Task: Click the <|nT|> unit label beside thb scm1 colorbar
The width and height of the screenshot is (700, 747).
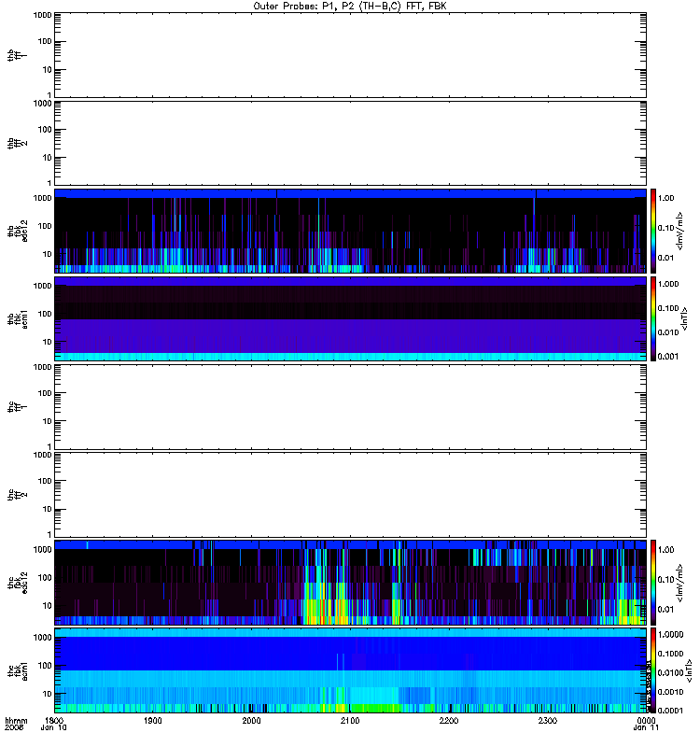Action: coord(684,318)
